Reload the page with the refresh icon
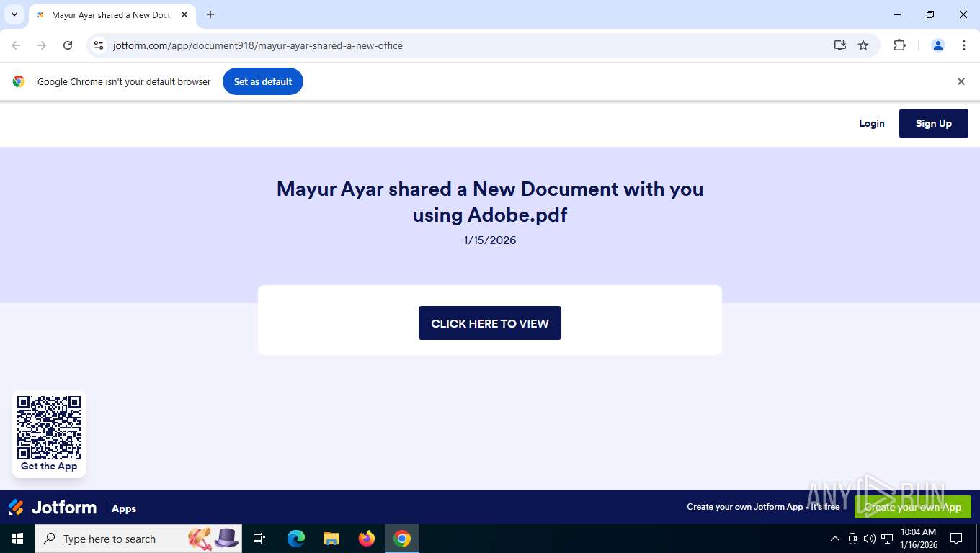 68,45
